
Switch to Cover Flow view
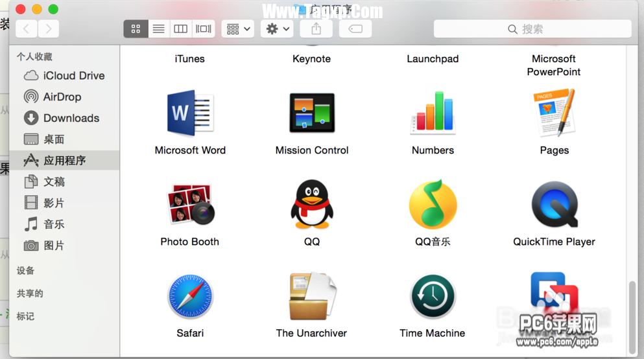click(203, 29)
